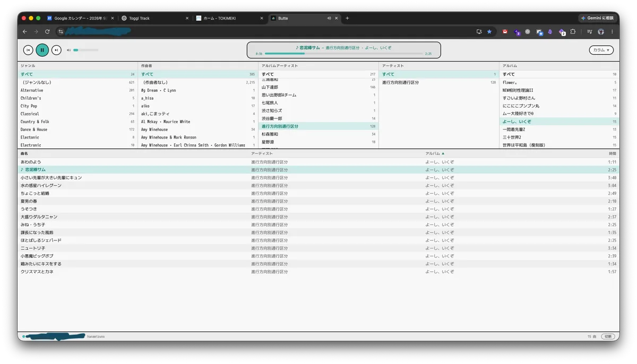Viewport: 637px width, 364px height.
Task: Click the Gemini に相談 button
Action: pyautogui.click(x=597, y=18)
